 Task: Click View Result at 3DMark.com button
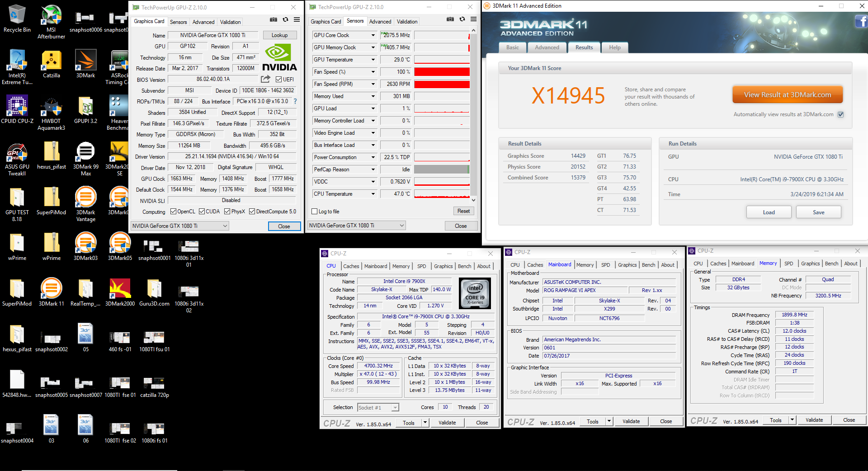(788, 95)
